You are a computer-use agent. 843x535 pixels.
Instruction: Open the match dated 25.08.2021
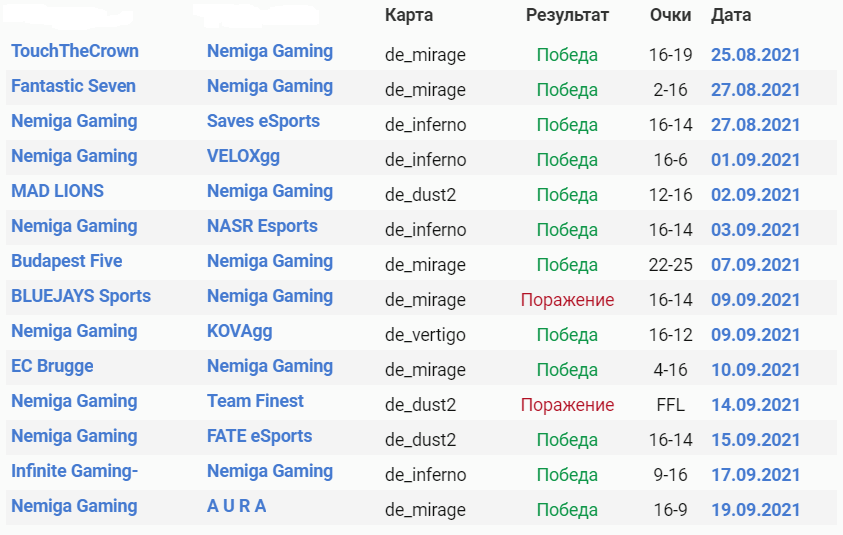[x=755, y=55]
